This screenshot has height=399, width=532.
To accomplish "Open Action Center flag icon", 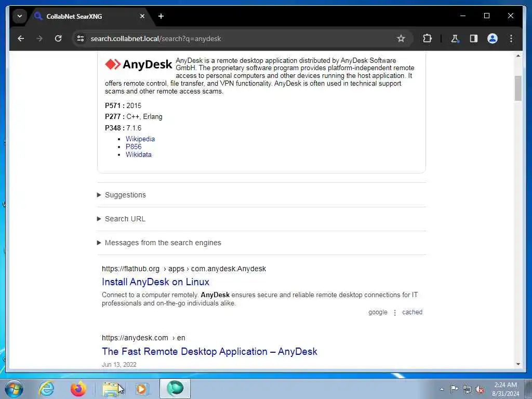I will [x=454, y=389].
